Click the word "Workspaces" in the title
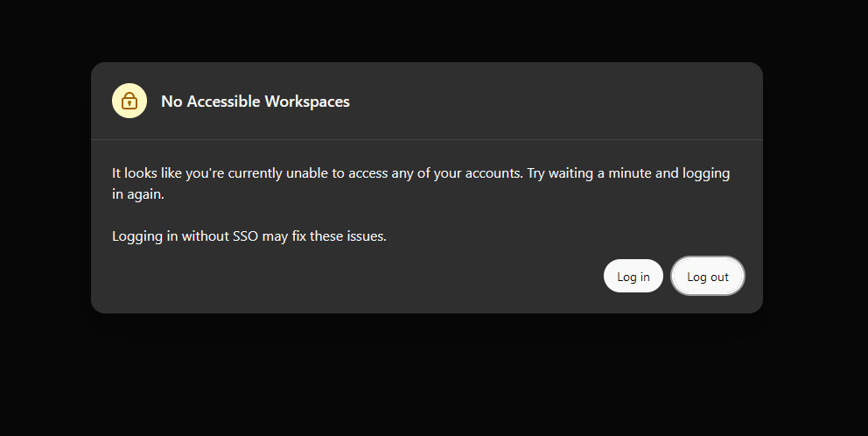Image resolution: width=868 pixels, height=436 pixels. (x=307, y=102)
